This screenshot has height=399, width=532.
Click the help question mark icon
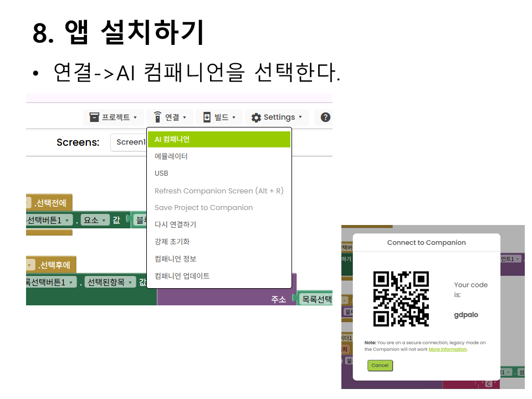point(325,117)
